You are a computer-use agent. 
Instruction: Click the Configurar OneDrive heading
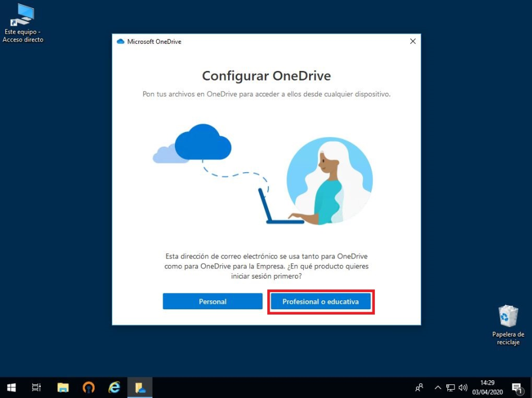pyautogui.click(x=267, y=76)
